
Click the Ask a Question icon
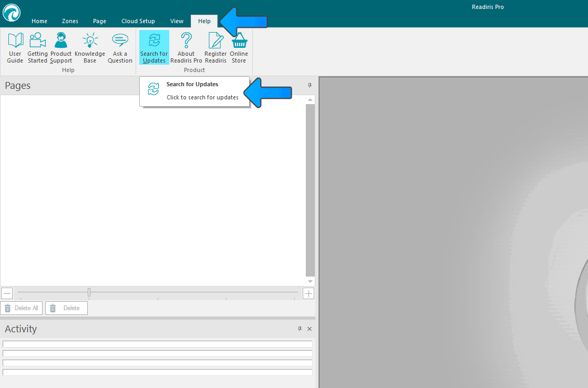[x=120, y=48]
